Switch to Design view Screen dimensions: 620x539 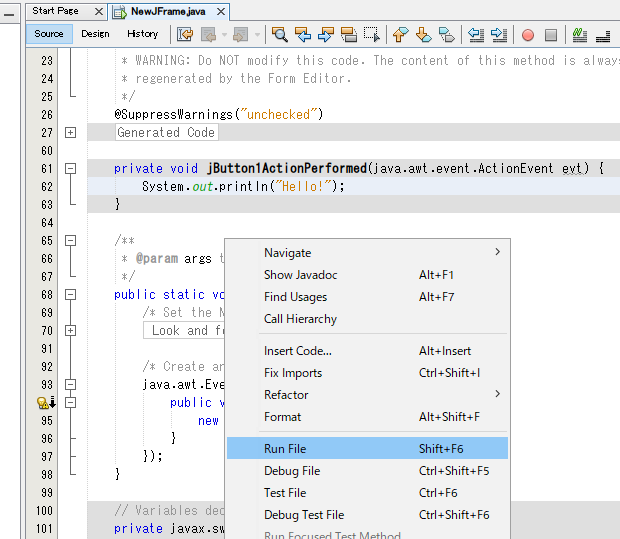coord(95,34)
